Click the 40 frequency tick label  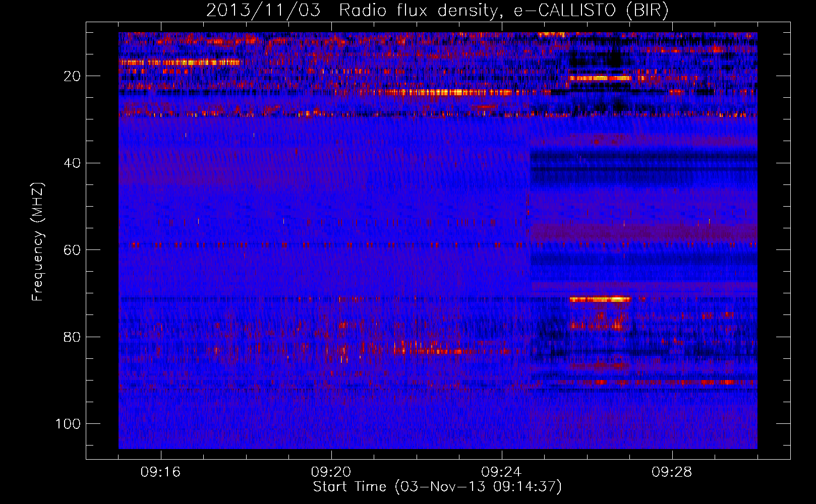pyautogui.click(x=73, y=163)
